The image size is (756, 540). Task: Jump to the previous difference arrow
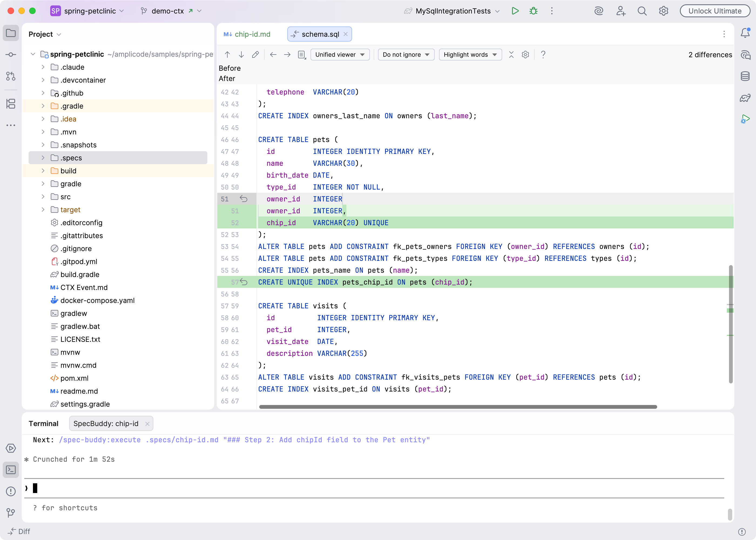pos(227,55)
